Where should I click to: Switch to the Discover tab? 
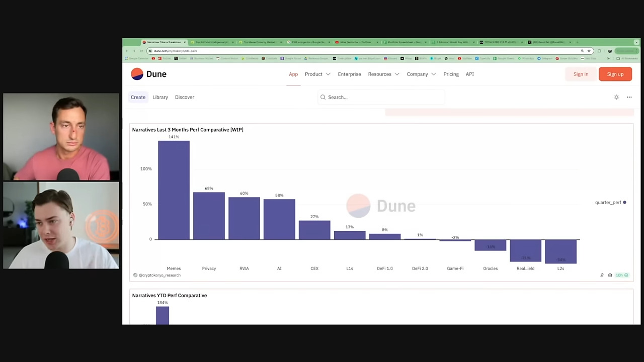click(185, 97)
